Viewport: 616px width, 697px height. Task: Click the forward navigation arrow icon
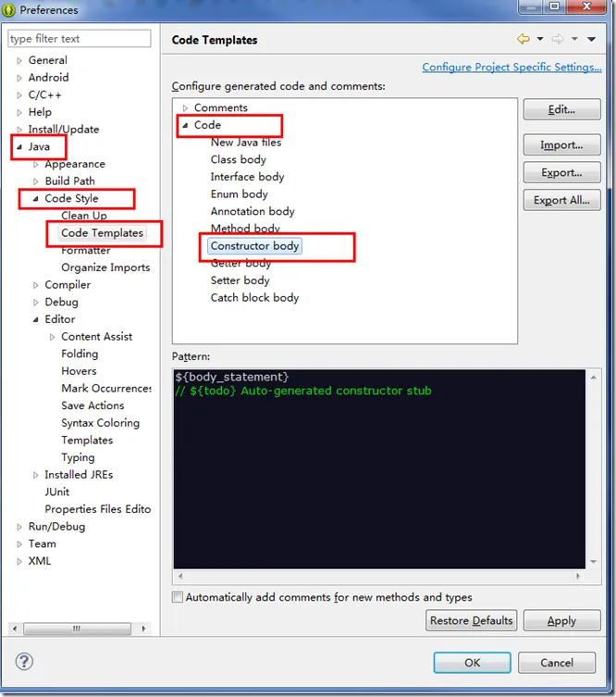[558, 39]
